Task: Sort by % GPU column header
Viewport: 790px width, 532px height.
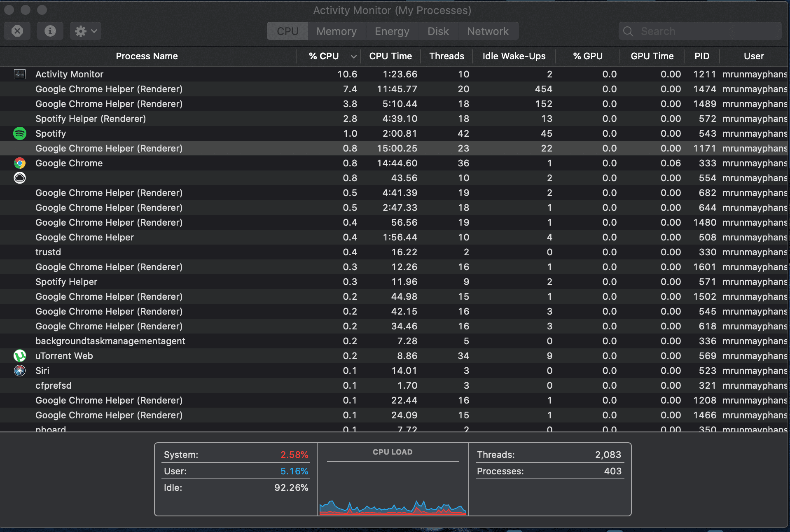Action: point(588,56)
